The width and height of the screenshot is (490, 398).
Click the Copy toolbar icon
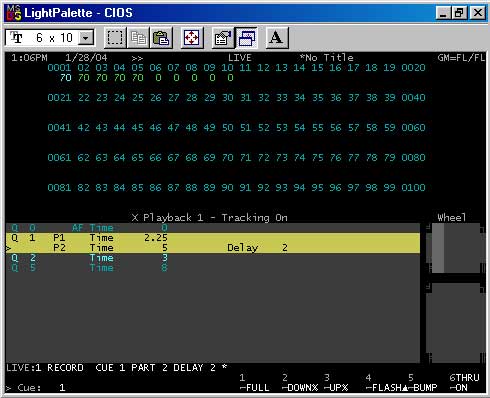(x=138, y=38)
